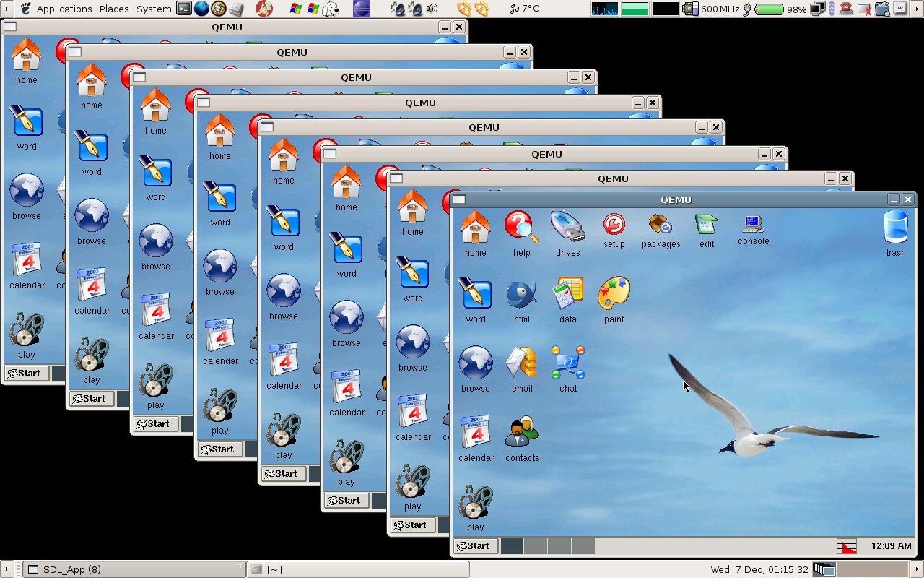Viewport: 924px width, 578px height.
Task: Open the window menu of the frontmost QEMU
Action: [459, 199]
